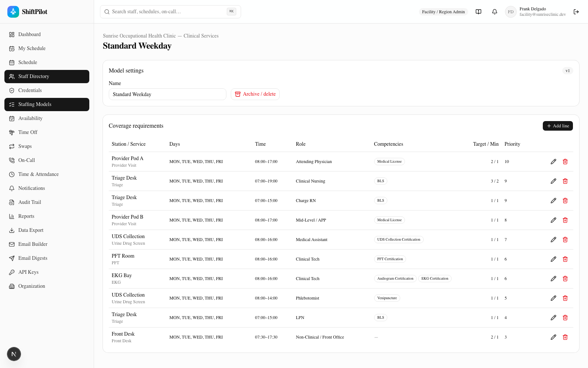The width and height of the screenshot is (588, 368).
Task: Open Availability in sidebar
Action: [47, 118]
